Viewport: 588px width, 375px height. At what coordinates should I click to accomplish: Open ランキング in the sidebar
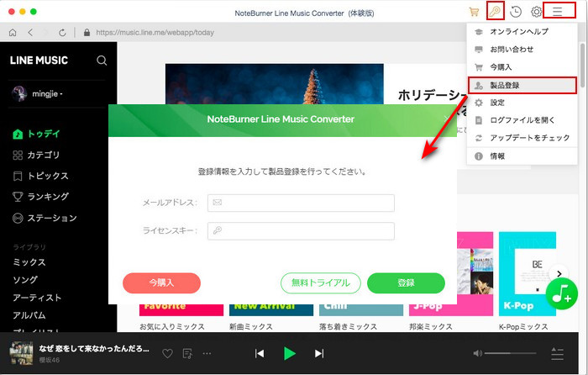41,197
